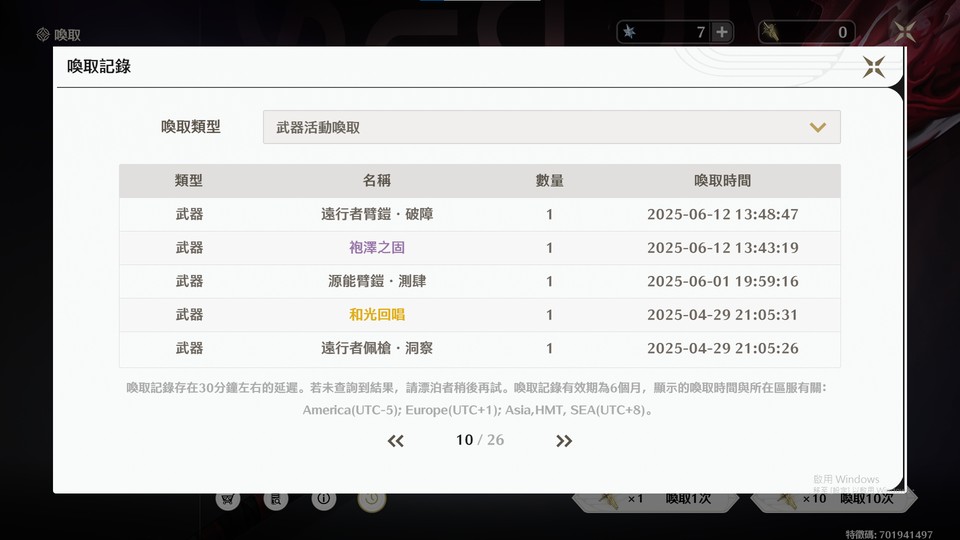
Task: Click the 數量 column header
Action: [549, 181]
